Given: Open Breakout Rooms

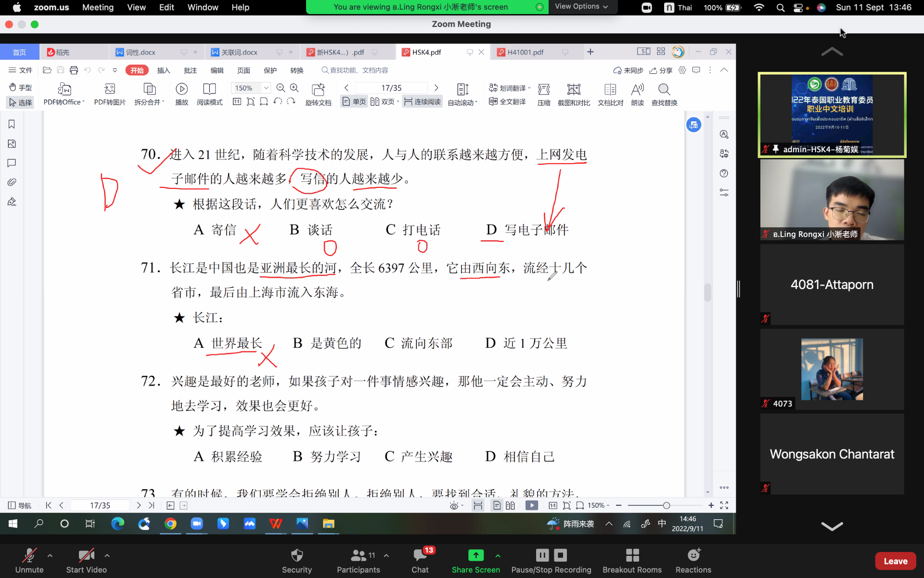Looking at the screenshot, I should (x=632, y=561).
